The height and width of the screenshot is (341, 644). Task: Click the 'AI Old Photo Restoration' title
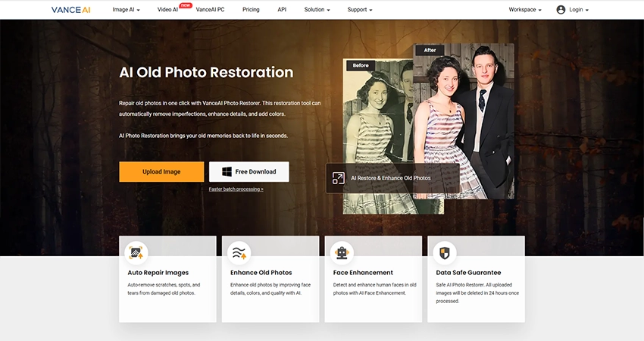[206, 72]
